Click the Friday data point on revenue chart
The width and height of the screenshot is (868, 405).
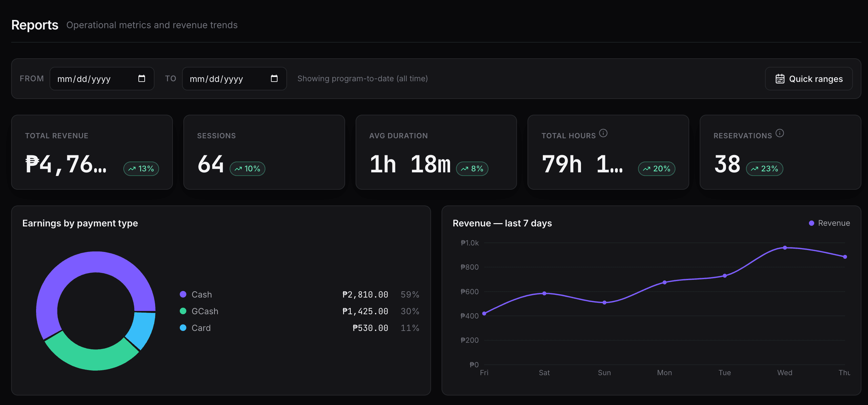484,314
